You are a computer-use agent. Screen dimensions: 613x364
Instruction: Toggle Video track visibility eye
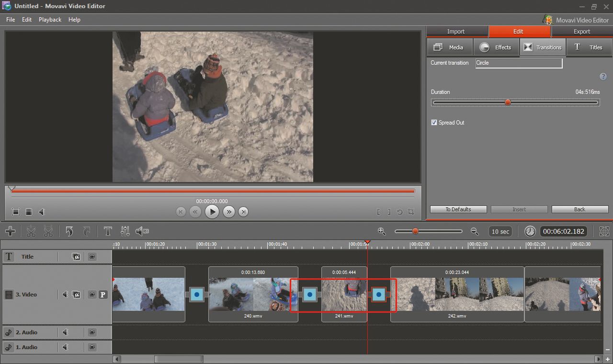pos(92,295)
